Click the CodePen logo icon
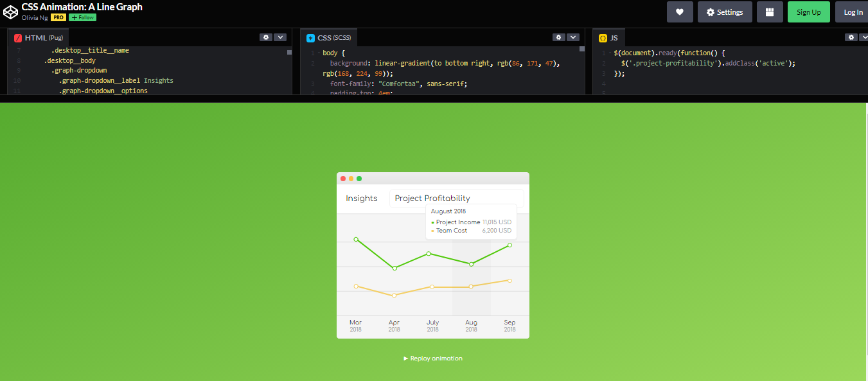Image resolution: width=868 pixels, height=381 pixels. 10,12
